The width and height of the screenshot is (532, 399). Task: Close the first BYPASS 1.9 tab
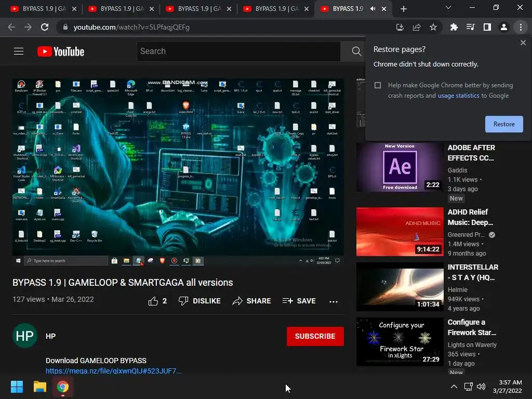point(74,9)
